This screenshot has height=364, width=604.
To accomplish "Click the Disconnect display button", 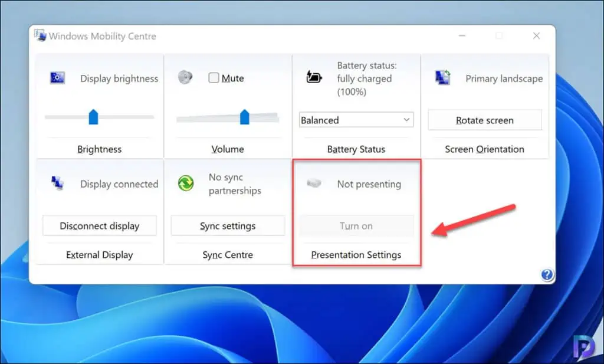I will 99,226.
